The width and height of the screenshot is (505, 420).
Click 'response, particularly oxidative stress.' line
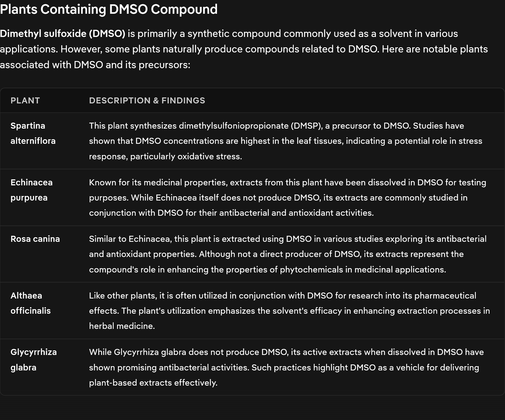(165, 156)
